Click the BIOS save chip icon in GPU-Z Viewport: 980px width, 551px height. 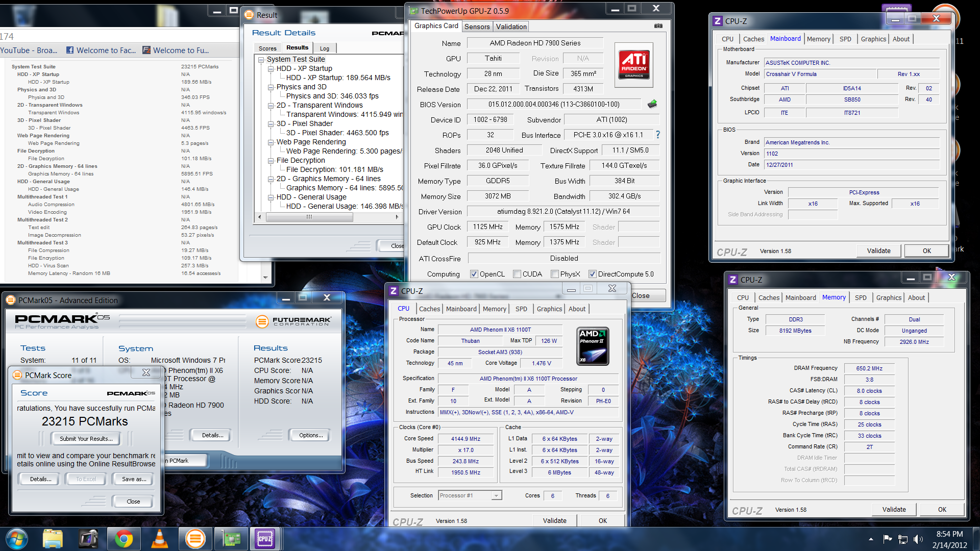coord(652,104)
